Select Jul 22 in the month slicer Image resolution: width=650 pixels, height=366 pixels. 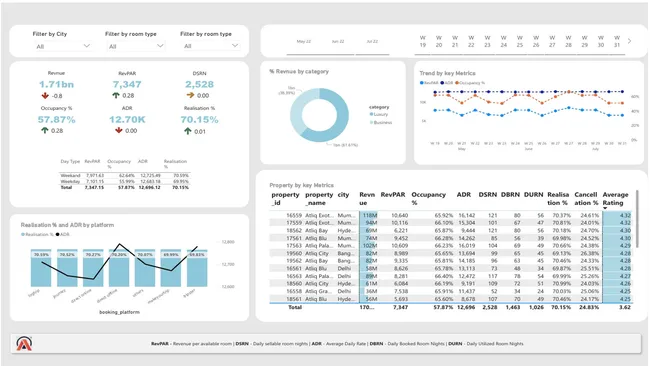pyautogui.click(x=372, y=41)
